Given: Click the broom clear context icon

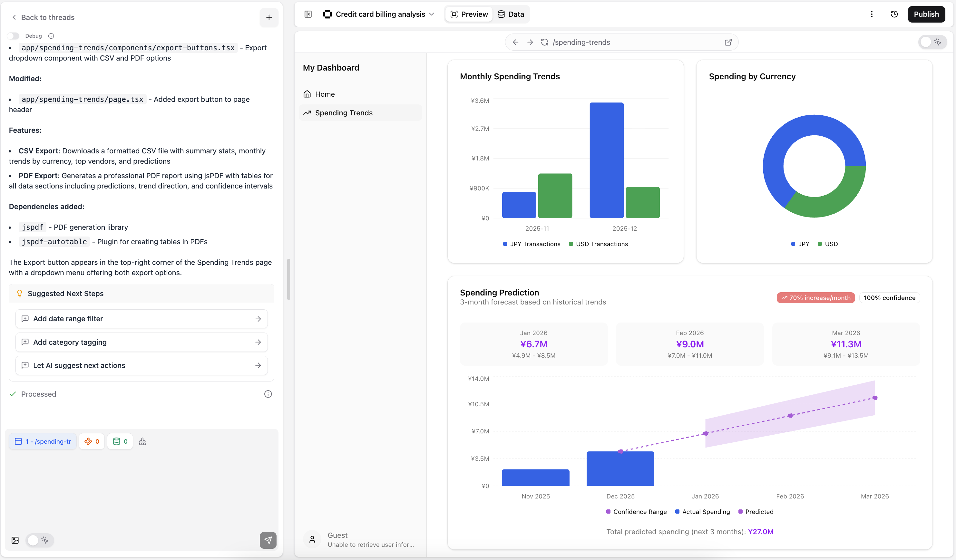Looking at the screenshot, I should pyautogui.click(x=142, y=441).
